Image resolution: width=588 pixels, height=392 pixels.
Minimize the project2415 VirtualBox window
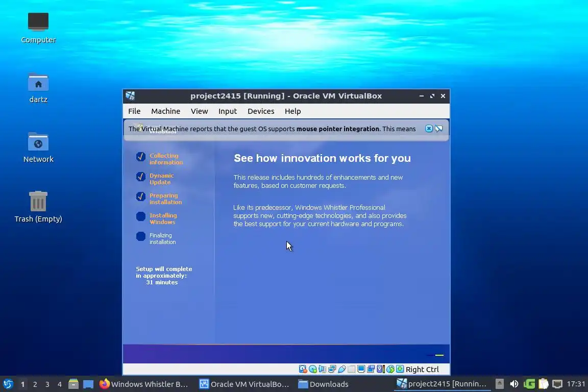coord(422,96)
